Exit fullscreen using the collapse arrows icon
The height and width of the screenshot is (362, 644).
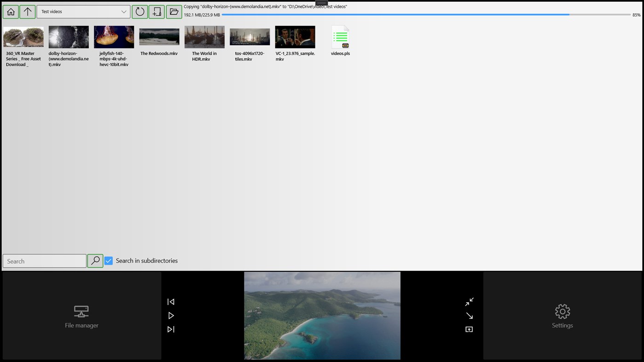coord(469,301)
